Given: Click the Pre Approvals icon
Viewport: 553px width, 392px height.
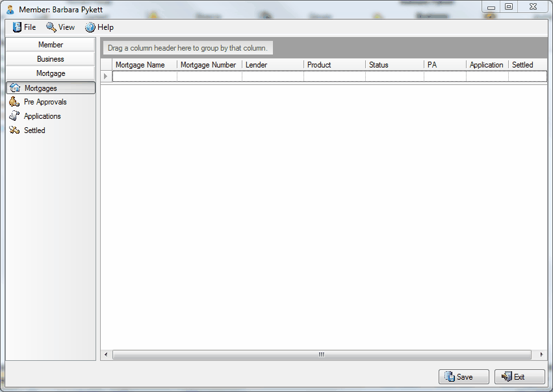Looking at the screenshot, I should coord(14,101).
